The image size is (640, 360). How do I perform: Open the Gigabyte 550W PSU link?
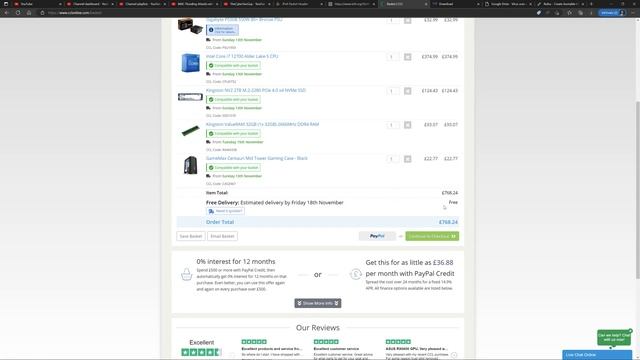point(244,20)
